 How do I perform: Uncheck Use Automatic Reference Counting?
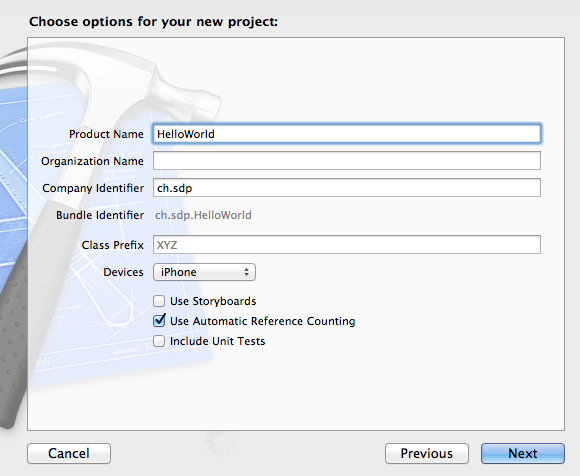pos(159,321)
